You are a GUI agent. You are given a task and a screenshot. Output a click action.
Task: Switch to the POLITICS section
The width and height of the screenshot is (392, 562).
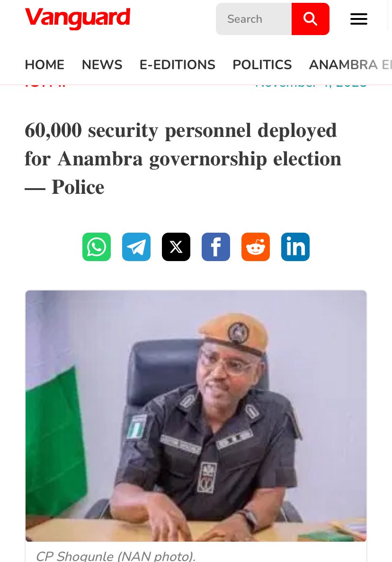point(262,65)
